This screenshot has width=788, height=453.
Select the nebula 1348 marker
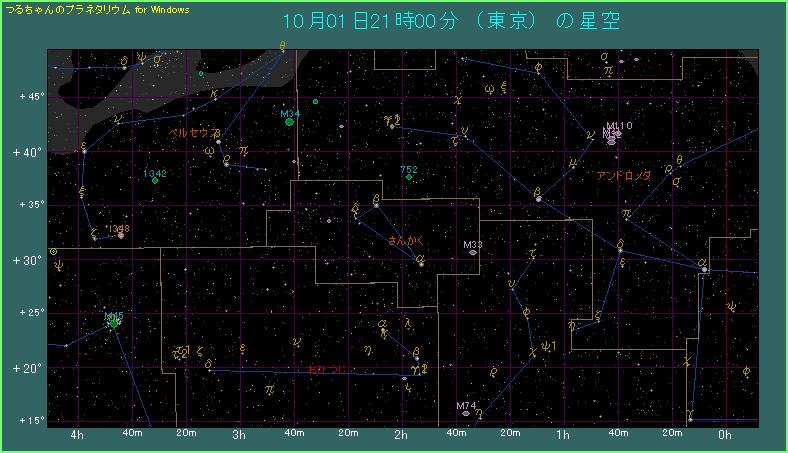point(121,236)
